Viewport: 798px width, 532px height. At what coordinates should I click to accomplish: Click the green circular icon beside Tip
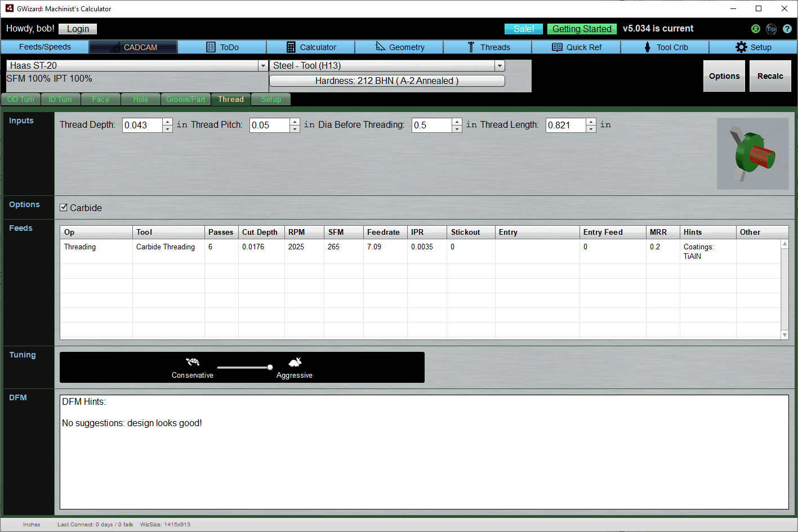[755, 29]
